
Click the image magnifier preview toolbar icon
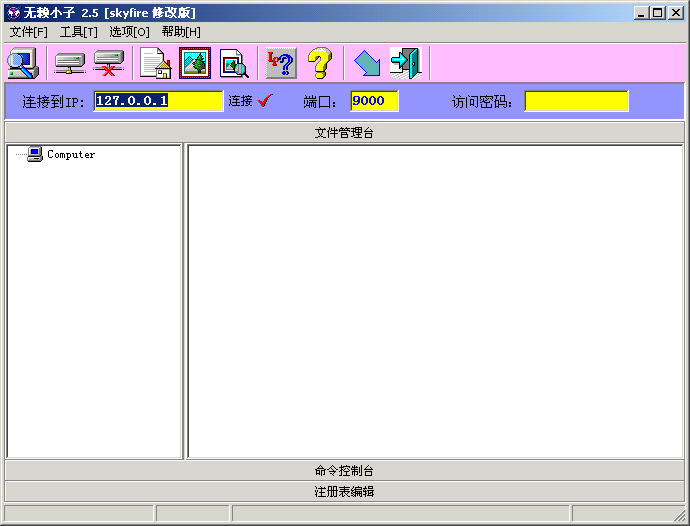coord(234,63)
